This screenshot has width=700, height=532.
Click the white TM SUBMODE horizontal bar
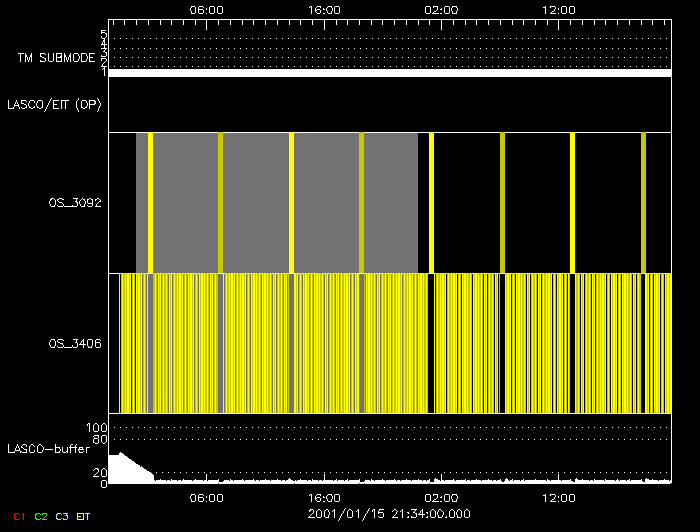tap(389, 73)
